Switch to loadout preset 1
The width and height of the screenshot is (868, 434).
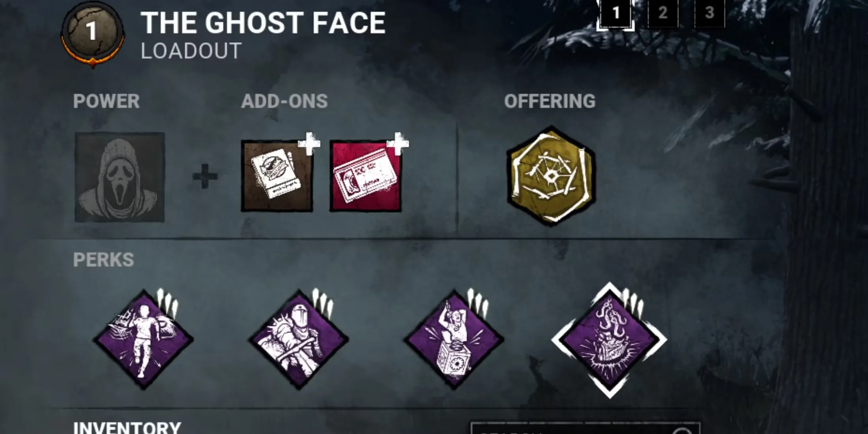point(615,14)
